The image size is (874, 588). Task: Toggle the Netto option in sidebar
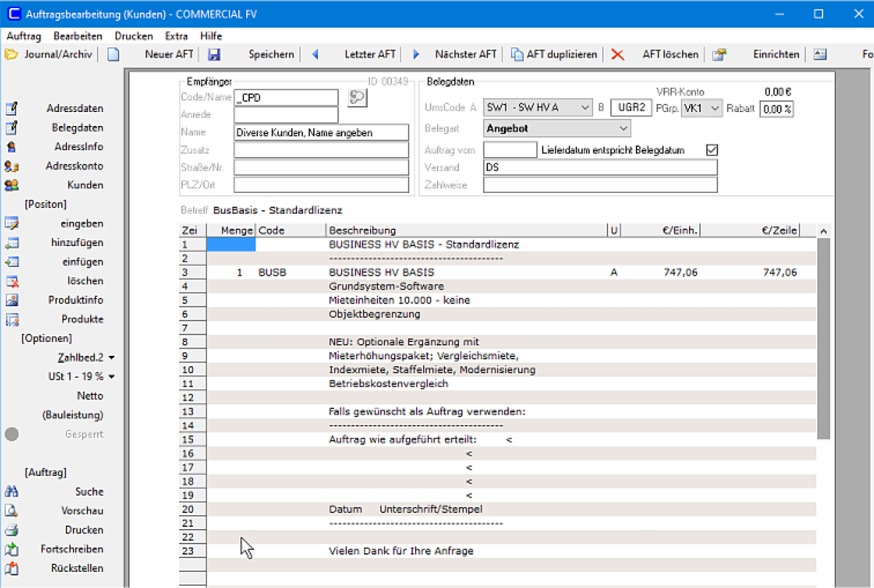[90, 396]
